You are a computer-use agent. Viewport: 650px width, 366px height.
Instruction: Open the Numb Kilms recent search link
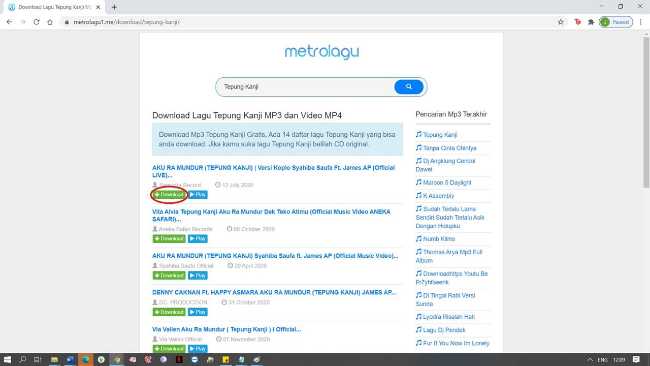435,239
